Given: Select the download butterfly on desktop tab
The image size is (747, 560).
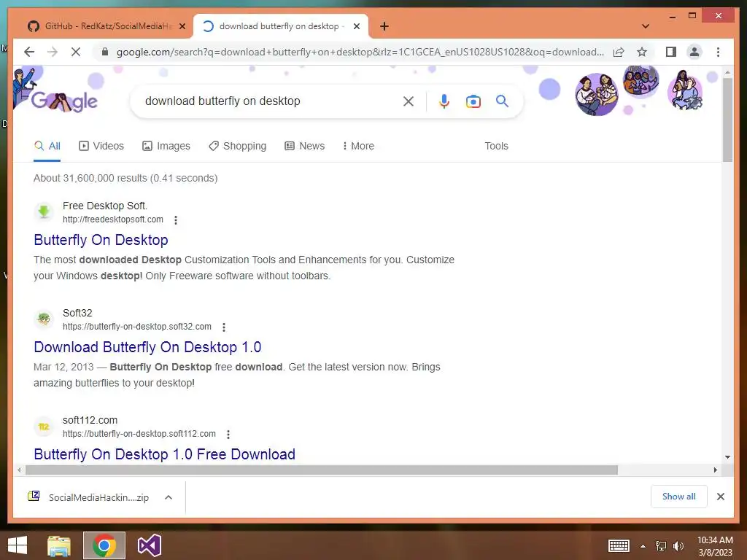Looking at the screenshot, I should [x=280, y=26].
